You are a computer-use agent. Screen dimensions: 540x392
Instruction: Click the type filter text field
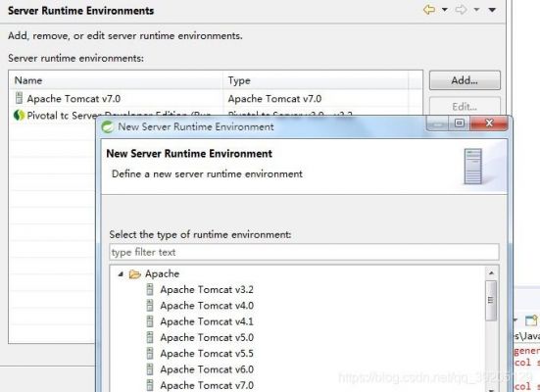click(304, 252)
